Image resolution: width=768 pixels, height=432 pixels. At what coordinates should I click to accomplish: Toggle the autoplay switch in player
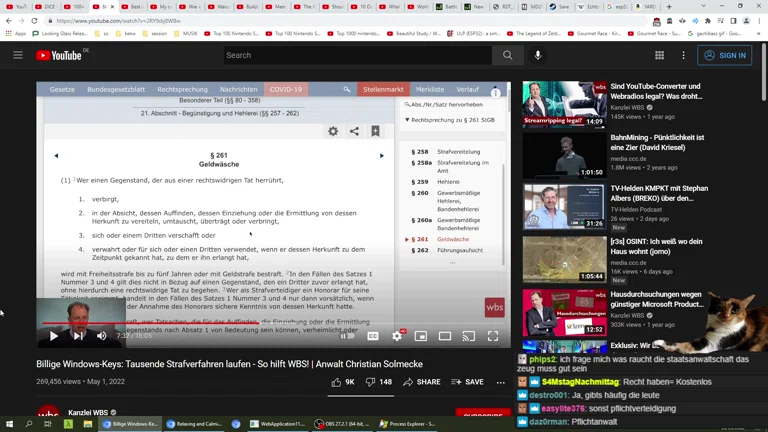coord(347,336)
